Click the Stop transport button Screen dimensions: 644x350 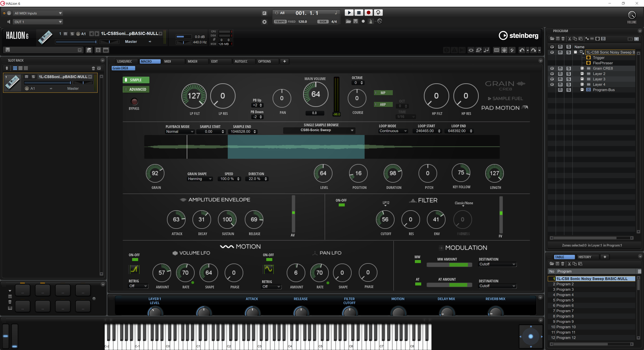coord(359,13)
